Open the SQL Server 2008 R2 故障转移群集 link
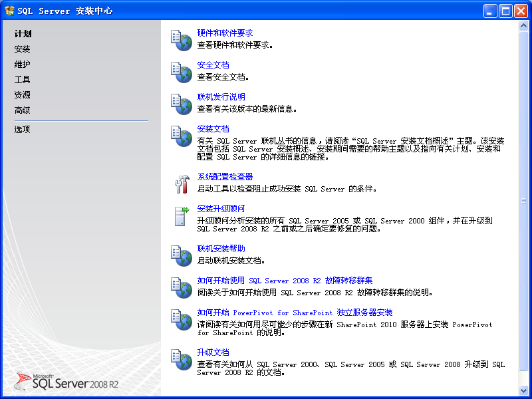Screen dimensions: 532x399 [x=286, y=279]
